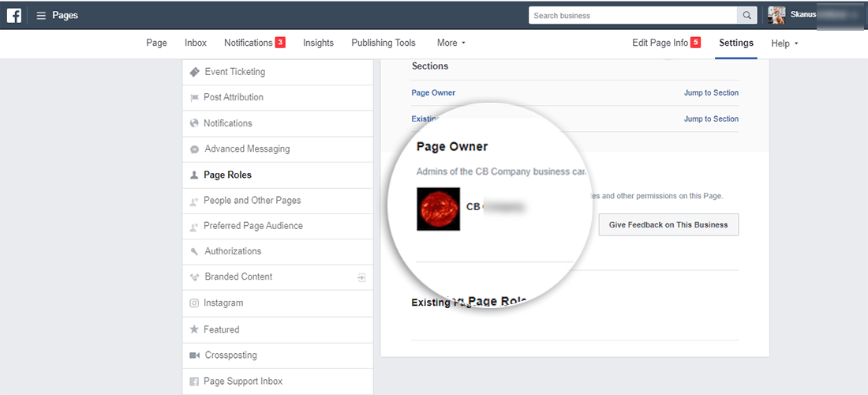Open Featured settings
This screenshot has height=395, width=868.
[x=278, y=329]
